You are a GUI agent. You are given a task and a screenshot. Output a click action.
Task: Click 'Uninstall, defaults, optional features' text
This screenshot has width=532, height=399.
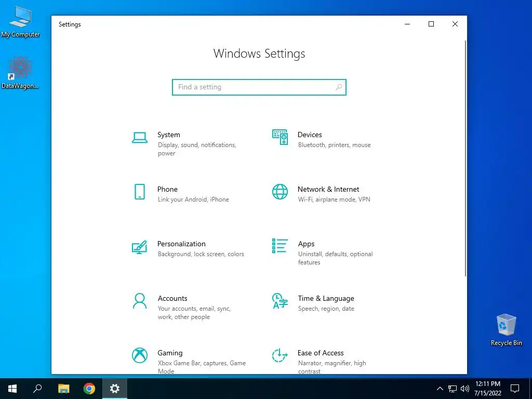[x=335, y=258]
